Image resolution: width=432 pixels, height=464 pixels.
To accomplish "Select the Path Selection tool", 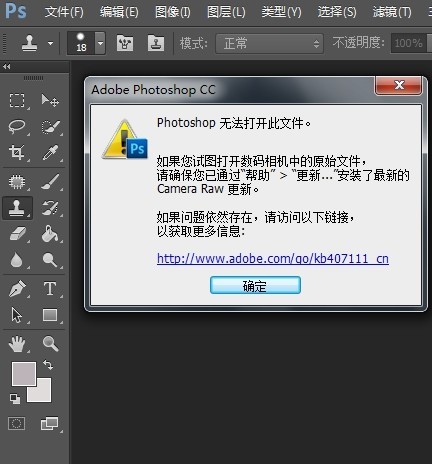I will coord(17,315).
